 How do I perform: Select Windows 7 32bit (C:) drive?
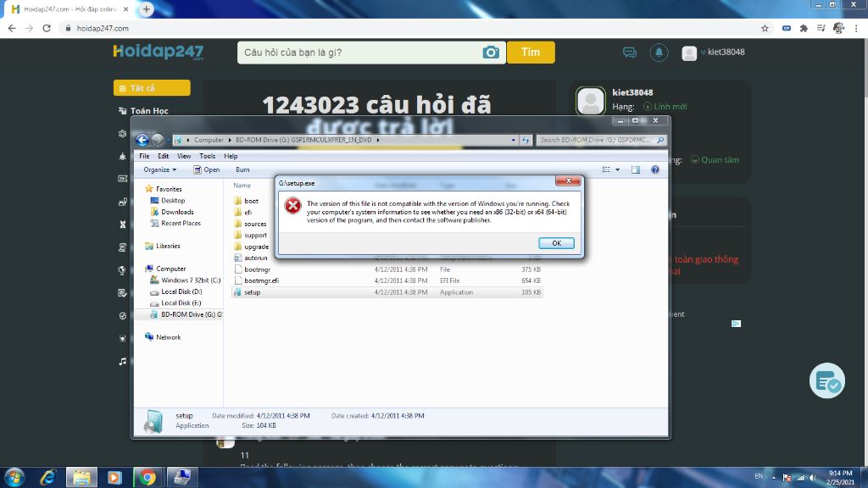[191, 280]
